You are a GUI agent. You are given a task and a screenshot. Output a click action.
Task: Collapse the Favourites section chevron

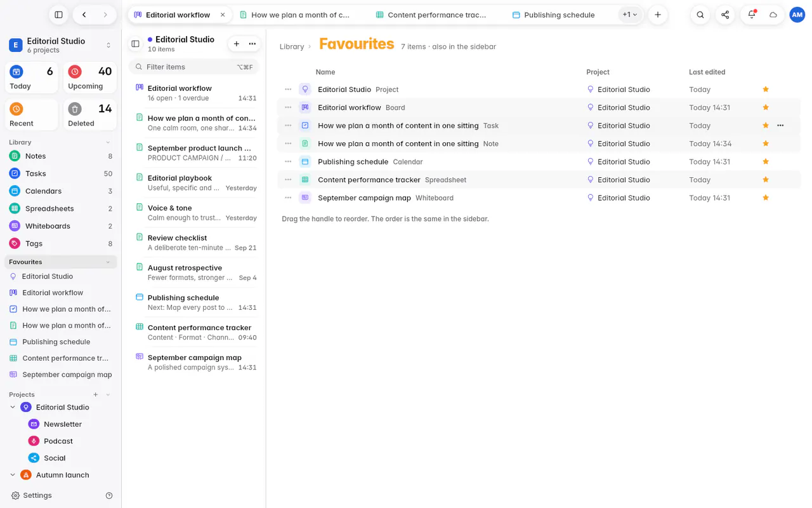[x=108, y=262]
